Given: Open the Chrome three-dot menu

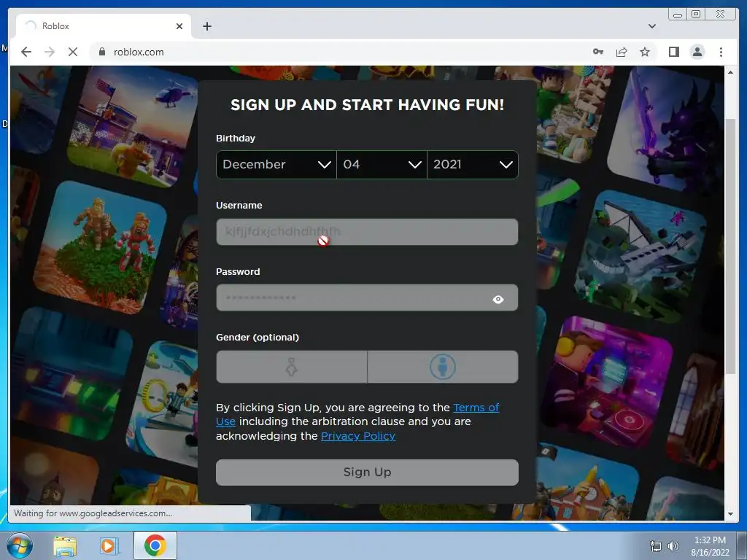Looking at the screenshot, I should [x=721, y=52].
